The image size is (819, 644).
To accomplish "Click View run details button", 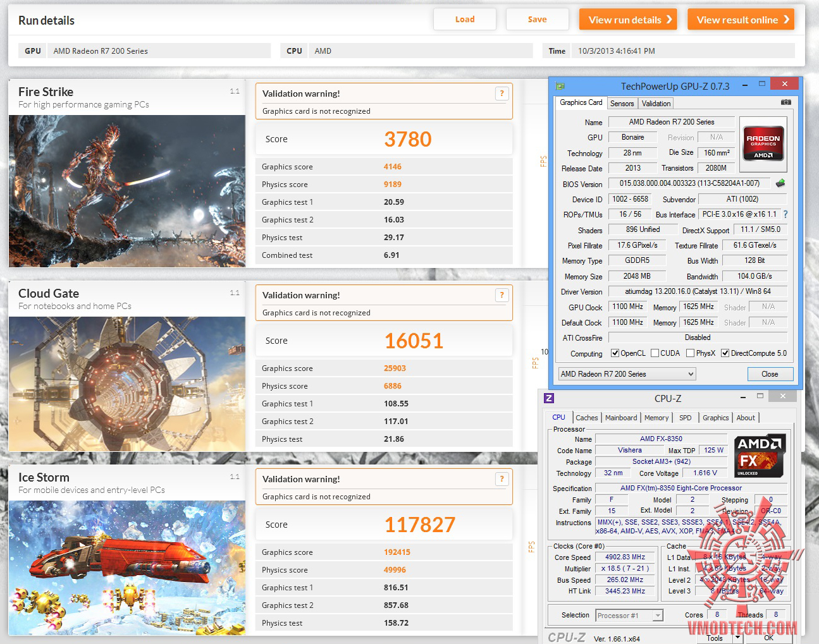I will 628,20.
